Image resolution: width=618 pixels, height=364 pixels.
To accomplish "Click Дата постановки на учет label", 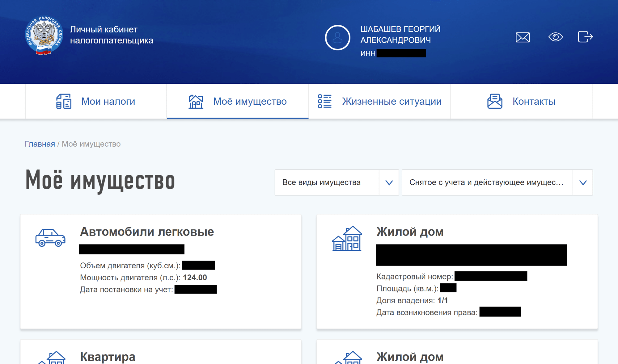I will pos(126,290).
